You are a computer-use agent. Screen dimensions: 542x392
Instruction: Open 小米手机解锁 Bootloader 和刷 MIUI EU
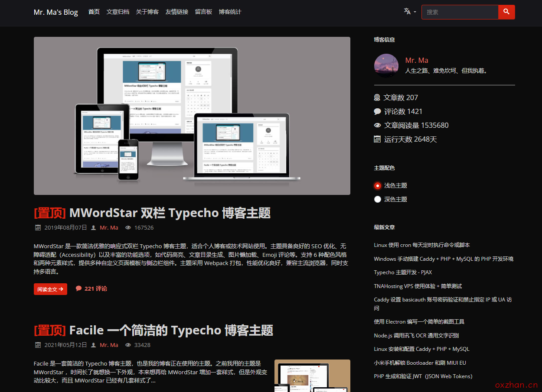pyautogui.click(x=420, y=363)
